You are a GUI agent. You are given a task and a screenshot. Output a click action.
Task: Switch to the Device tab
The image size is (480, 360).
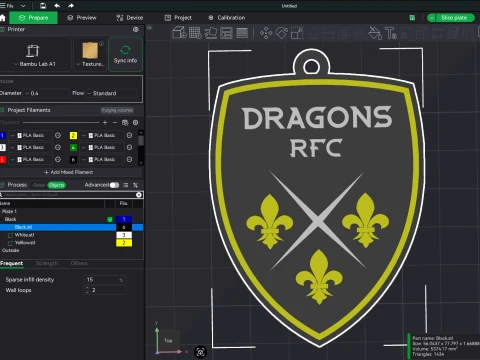coord(130,18)
